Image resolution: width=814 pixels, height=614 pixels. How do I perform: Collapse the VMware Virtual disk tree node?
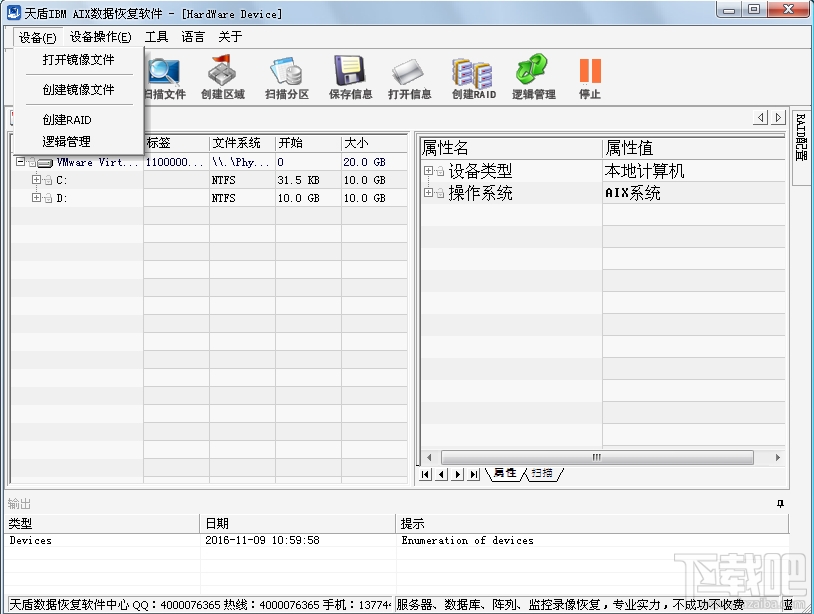tap(20, 161)
